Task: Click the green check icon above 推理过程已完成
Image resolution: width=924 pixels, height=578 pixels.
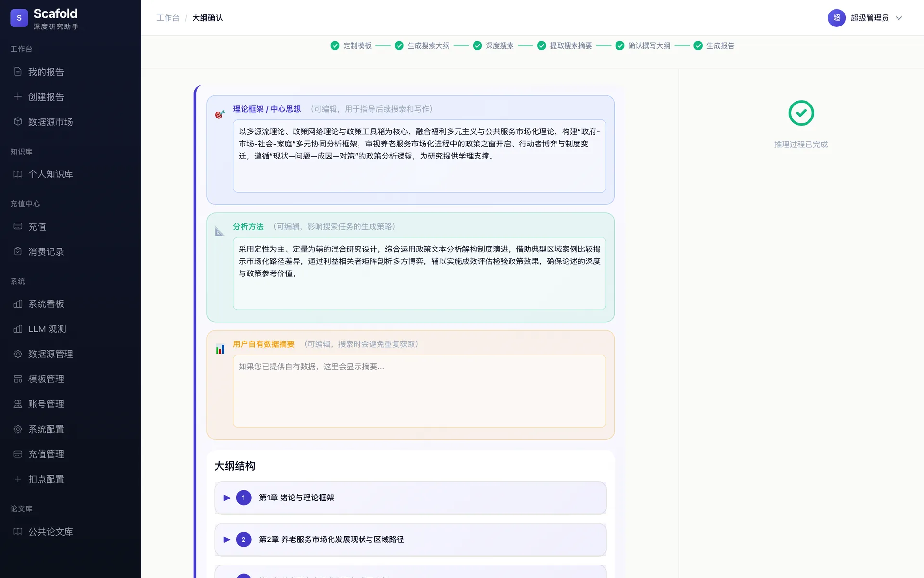Action: 801,113
